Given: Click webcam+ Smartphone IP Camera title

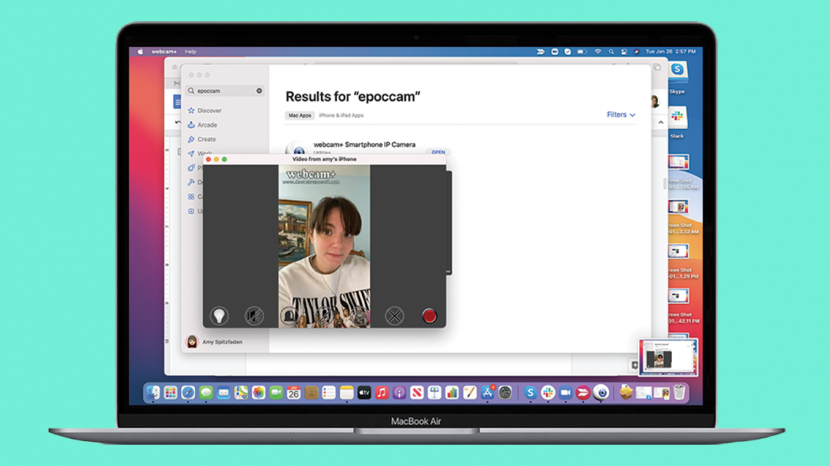Looking at the screenshot, I should coord(364,144).
